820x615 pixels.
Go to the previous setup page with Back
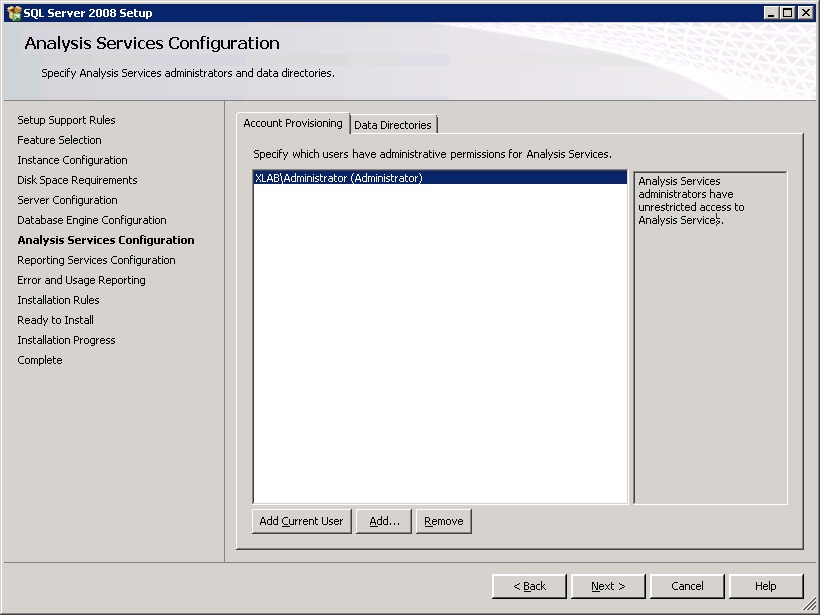pyautogui.click(x=529, y=586)
